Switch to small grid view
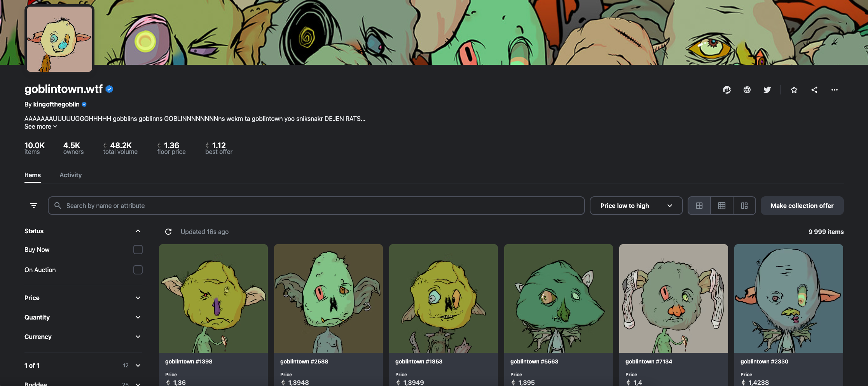The width and height of the screenshot is (868, 386). (x=722, y=206)
